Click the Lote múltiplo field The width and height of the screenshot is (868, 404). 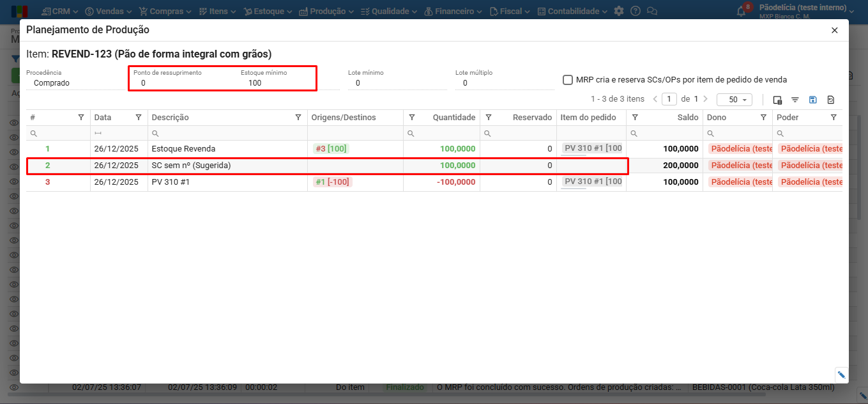pyautogui.click(x=505, y=83)
